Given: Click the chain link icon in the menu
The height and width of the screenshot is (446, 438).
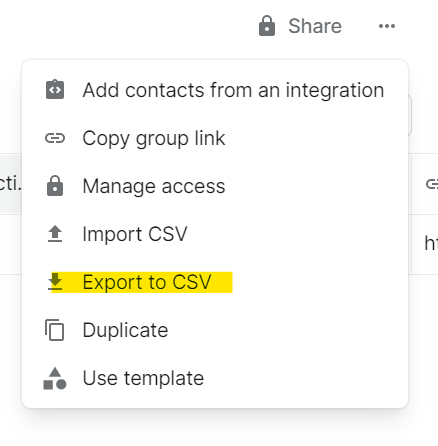Looking at the screenshot, I should (x=55, y=138).
